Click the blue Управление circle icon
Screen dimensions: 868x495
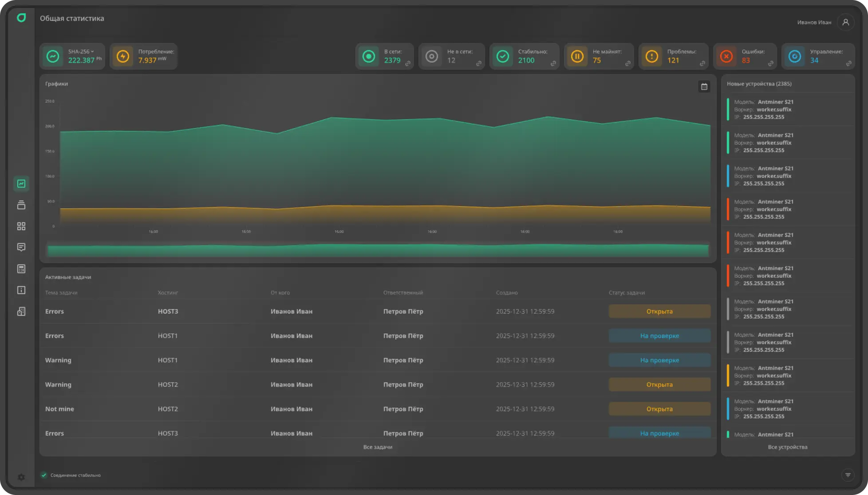coord(795,56)
